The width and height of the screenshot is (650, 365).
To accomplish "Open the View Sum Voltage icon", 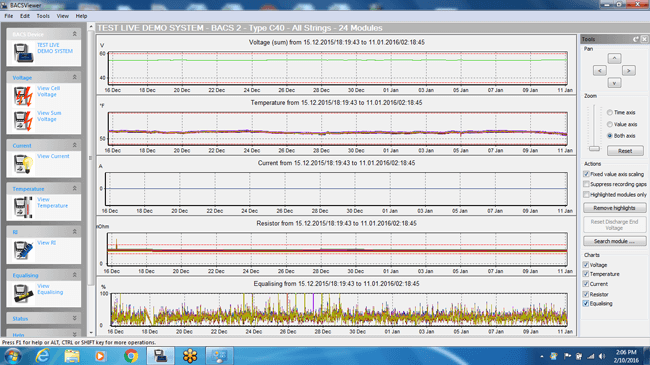I will click(x=23, y=121).
